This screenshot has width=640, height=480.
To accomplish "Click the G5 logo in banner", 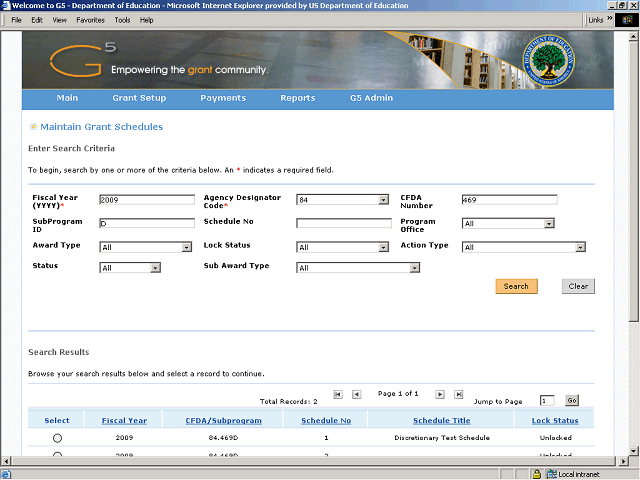I will click(x=83, y=60).
